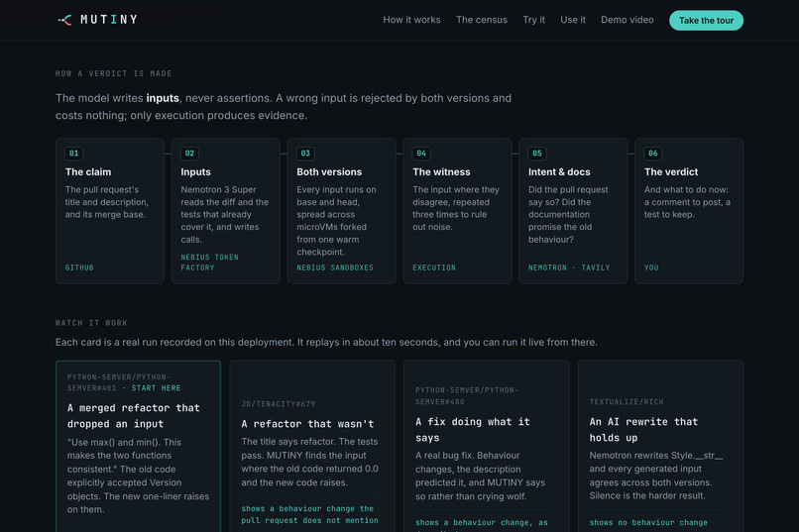Click 'shows no behaviour change' result text
This screenshot has height=532, width=799.
648,523
